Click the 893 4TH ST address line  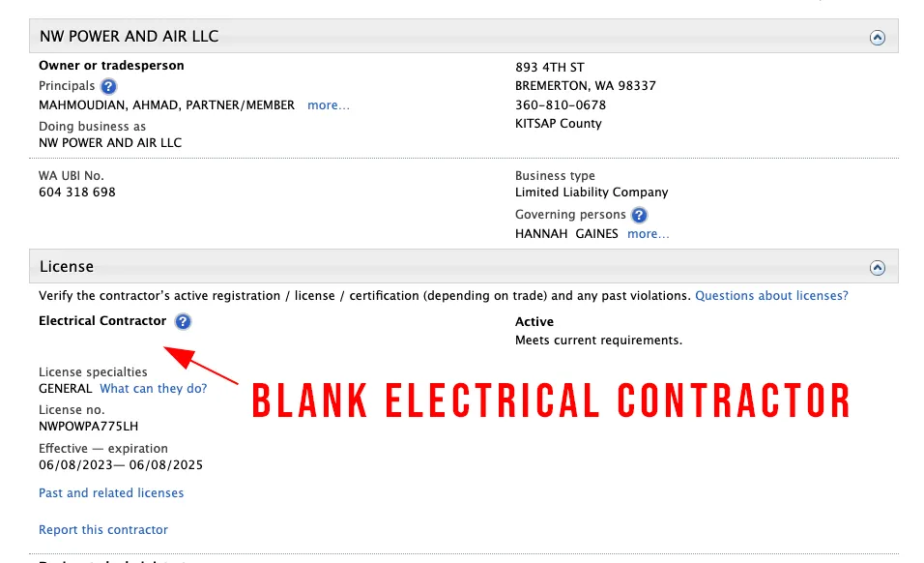click(x=550, y=67)
